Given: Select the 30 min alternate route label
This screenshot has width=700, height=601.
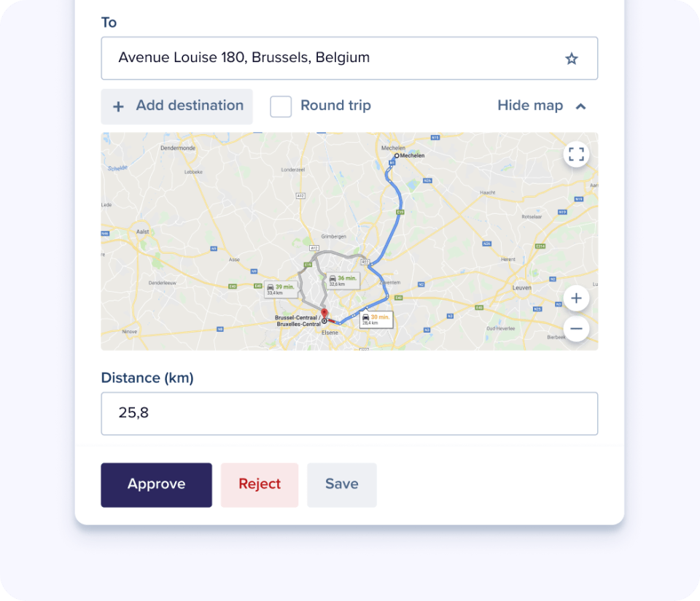Looking at the screenshot, I should click(376, 319).
